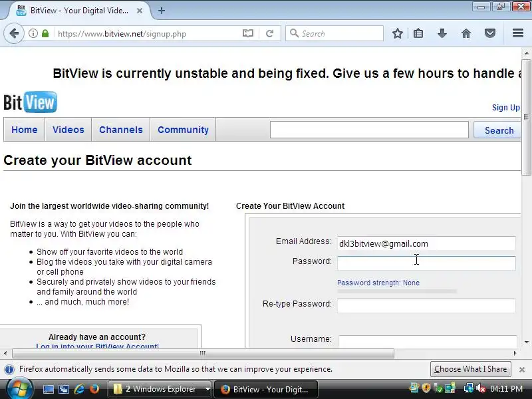Reload the page with the refresh icon

pyautogui.click(x=270, y=33)
